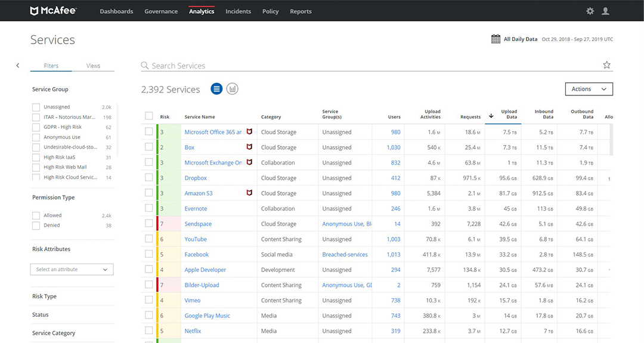644x343 pixels.
Task: Open the Apple Developer service link
Action: click(x=205, y=270)
